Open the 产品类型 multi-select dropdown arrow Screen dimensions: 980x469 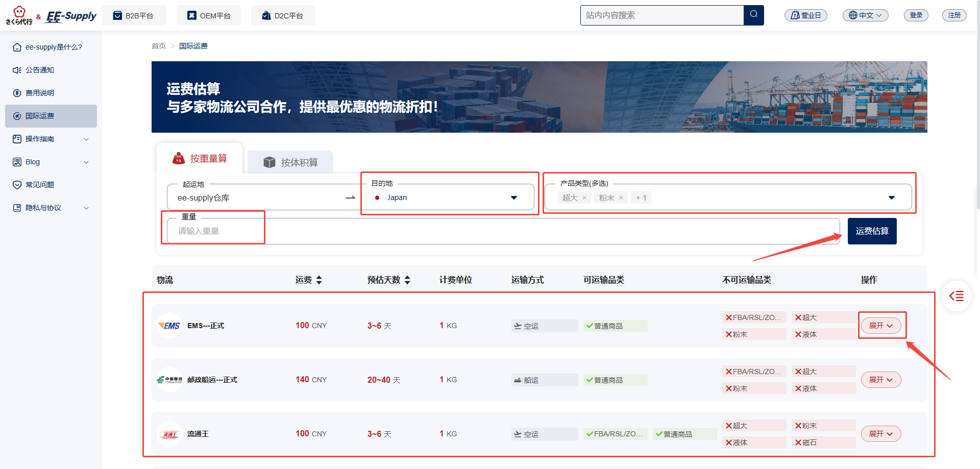(x=892, y=198)
